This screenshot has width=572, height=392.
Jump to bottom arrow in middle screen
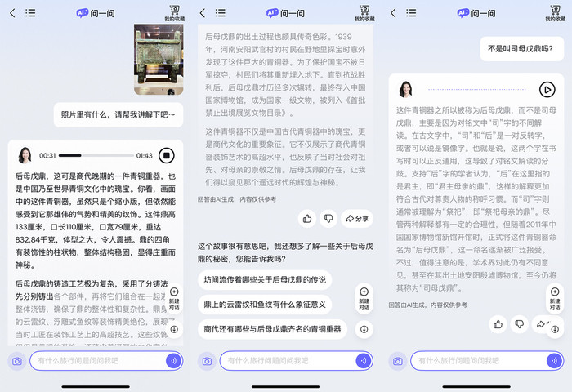[x=364, y=329]
